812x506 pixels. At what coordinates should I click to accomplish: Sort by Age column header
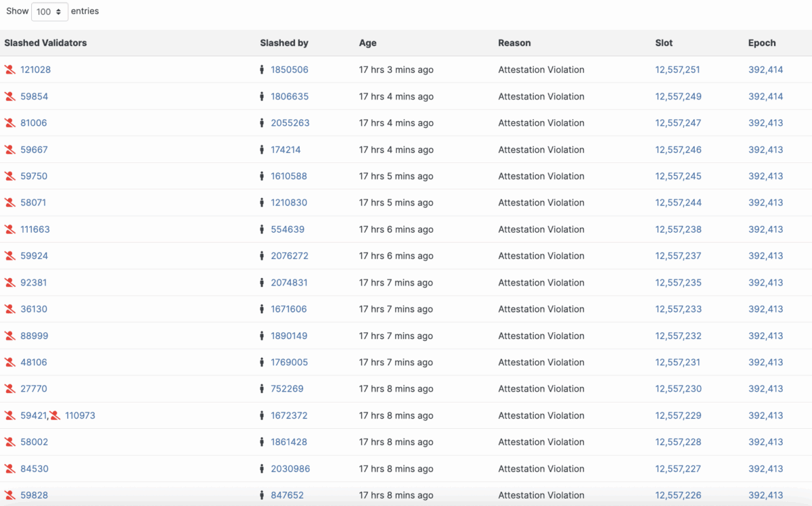pos(367,43)
